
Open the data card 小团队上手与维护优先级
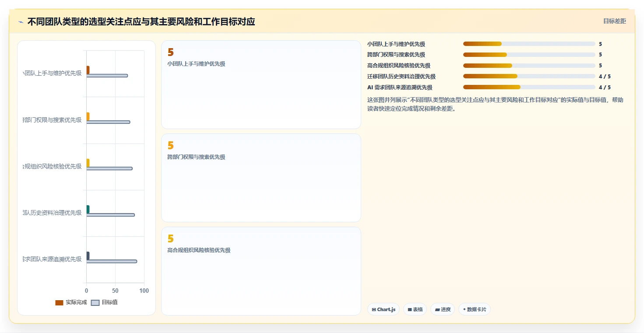[261, 85]
